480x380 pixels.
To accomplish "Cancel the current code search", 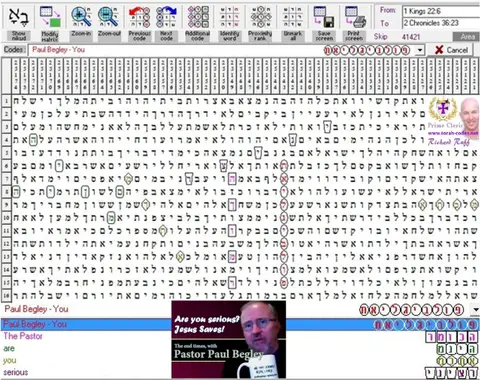I will click(x=453, y=50).
